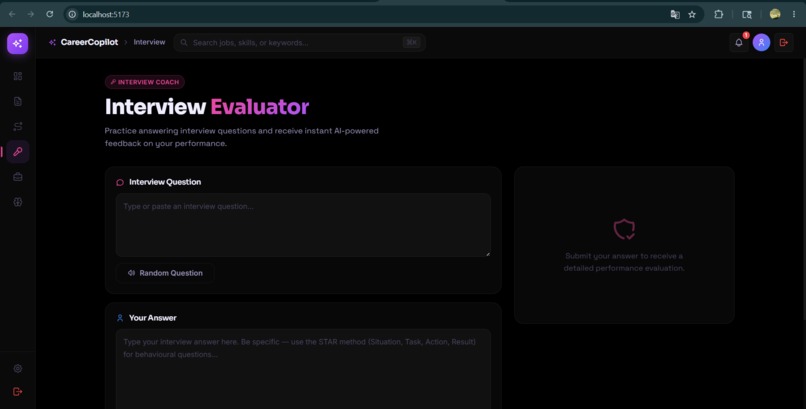Open the browser tab search icon
Viewport: 806px width, 409px height.
point(747,14)
